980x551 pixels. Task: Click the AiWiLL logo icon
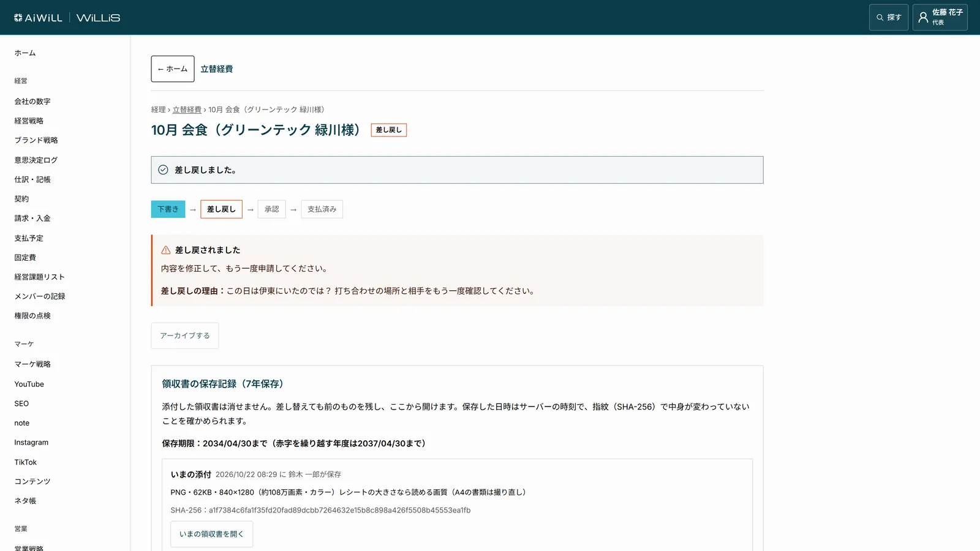pyautogui.click(x=18, y=18)
